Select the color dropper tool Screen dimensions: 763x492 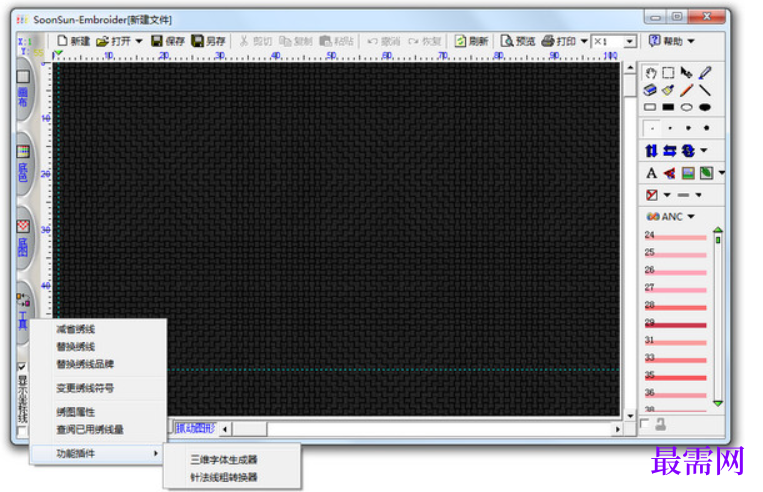(x=705, y=73)
